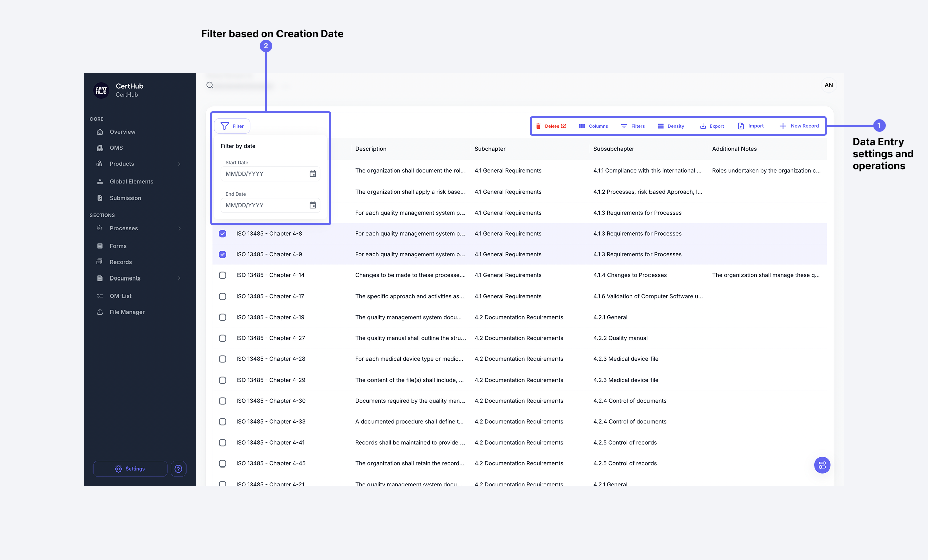The image size is (928, 560).
Task: Expand the Processes sidebar section
Action: pyautogui.click(x=179, y=228)
